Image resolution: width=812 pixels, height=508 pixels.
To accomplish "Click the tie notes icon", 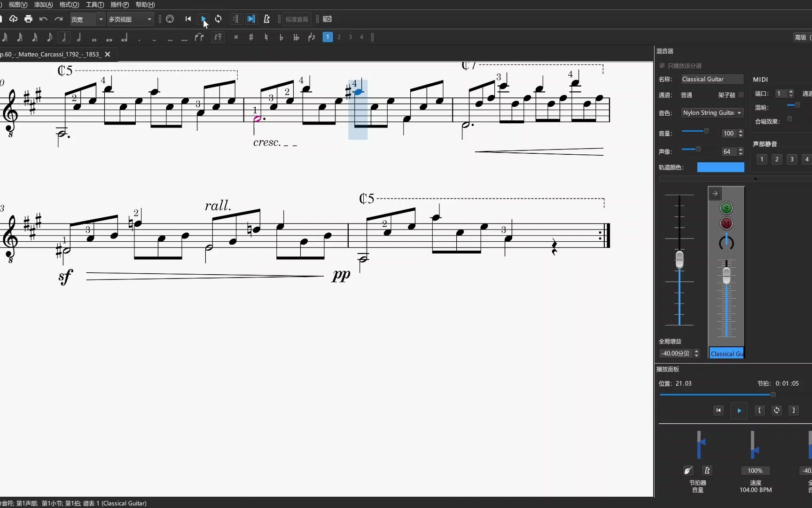I will pos(199,37).
